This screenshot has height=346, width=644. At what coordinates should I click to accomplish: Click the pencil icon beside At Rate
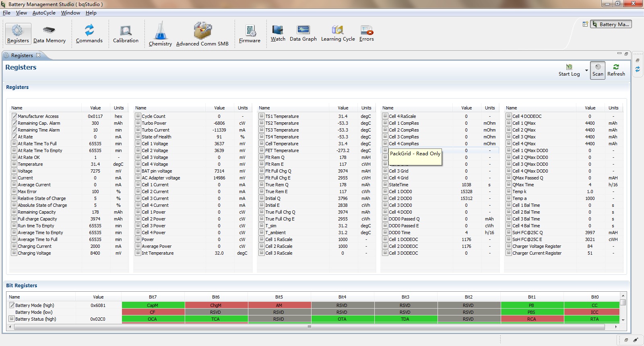[x=14, y=136]
